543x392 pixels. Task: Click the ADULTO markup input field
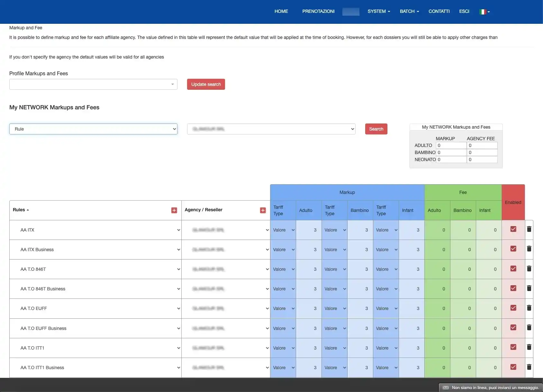pos(451,145)
